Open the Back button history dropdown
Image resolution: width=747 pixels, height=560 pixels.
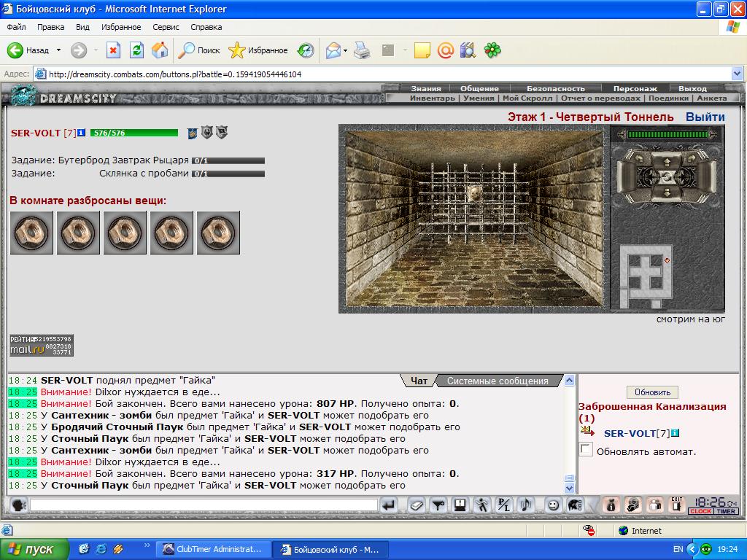(x=58, y=50)
